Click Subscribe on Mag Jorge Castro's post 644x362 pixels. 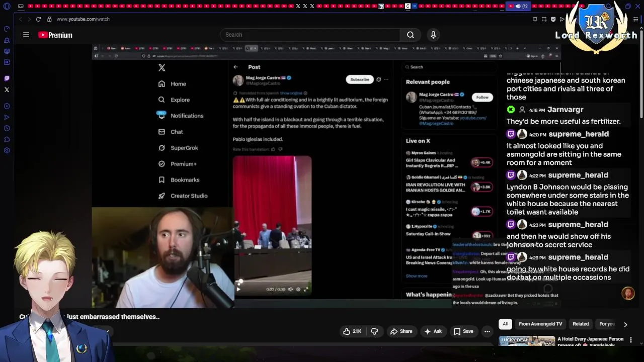pos(360,79)
